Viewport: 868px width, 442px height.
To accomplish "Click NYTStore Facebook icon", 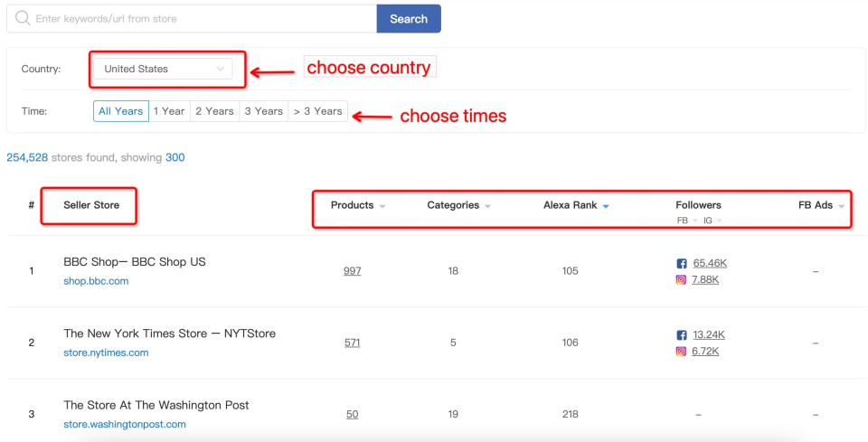I will pos(682,335).
